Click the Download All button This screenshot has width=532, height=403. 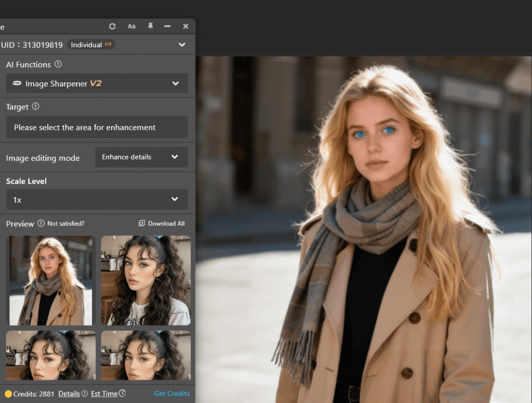[x=162, y=223]
